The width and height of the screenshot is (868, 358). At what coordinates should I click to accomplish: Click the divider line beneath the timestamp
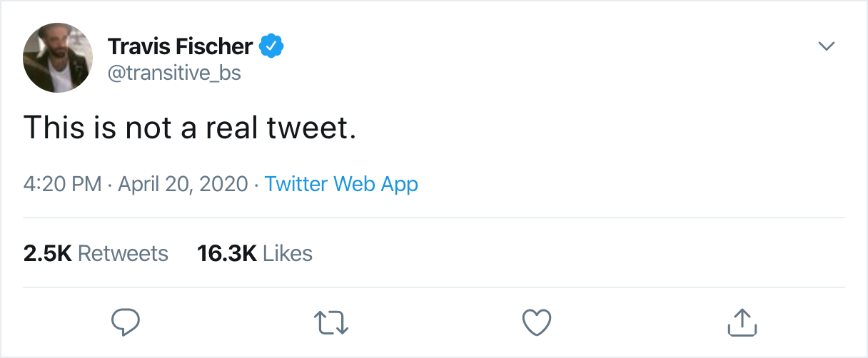click(434, 218)
